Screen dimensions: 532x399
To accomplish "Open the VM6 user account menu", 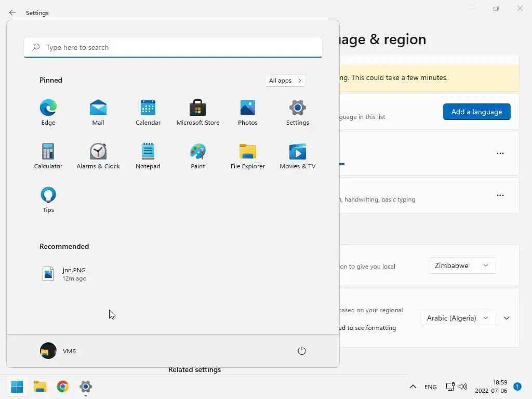I will pyautogui.click(x=58, y=351).
